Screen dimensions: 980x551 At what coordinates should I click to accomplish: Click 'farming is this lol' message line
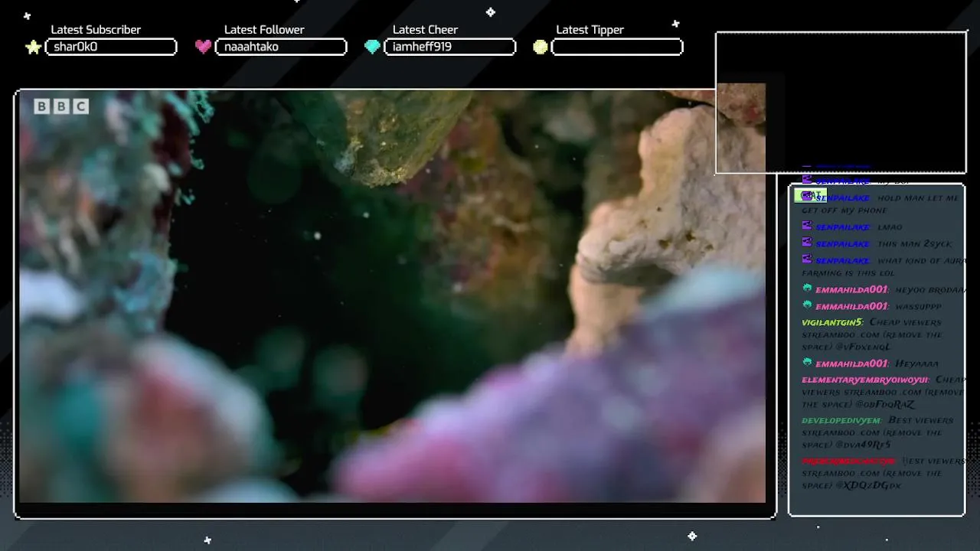[848, 272]
